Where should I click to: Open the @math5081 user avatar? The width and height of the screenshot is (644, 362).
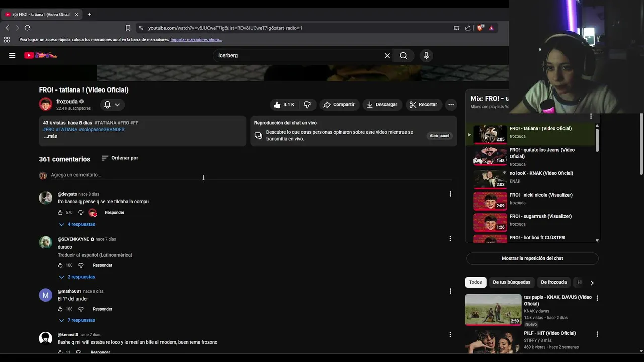point(46,295)
